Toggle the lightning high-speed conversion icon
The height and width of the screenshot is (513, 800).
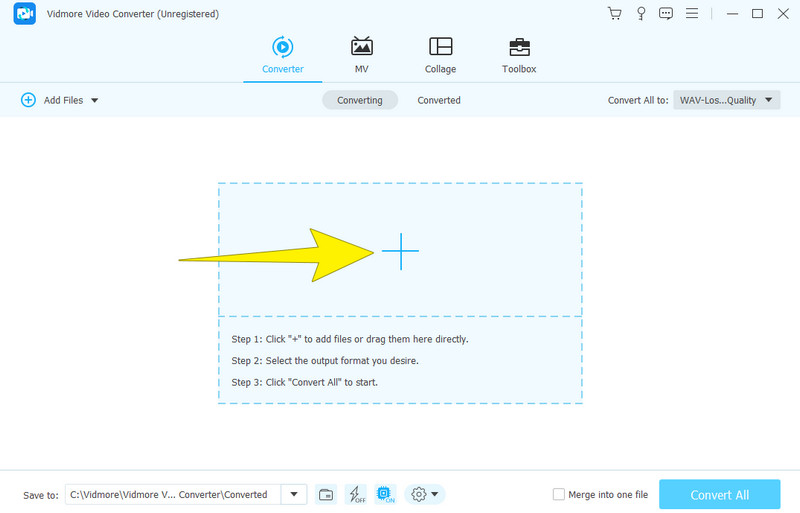pyautogui.click(x=355, y=494)
